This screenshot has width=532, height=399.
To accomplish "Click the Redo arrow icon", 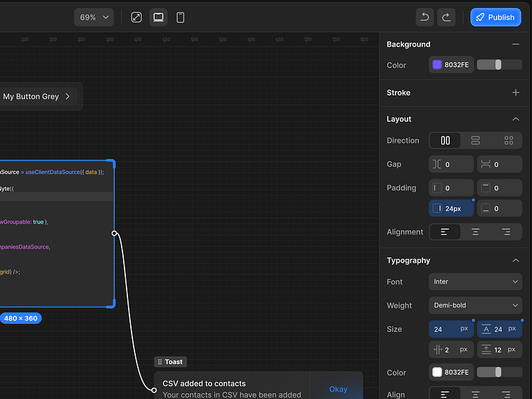I will click(x=446, y=17).
